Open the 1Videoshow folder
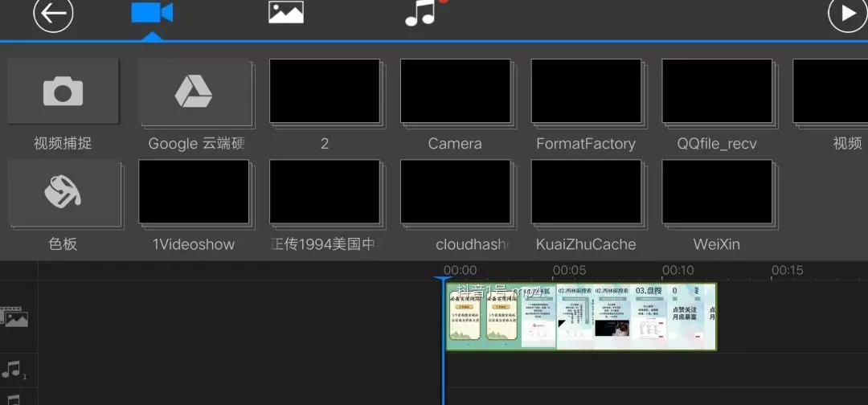868x405 pixels. pyautogui.click(x=194, y=192)
